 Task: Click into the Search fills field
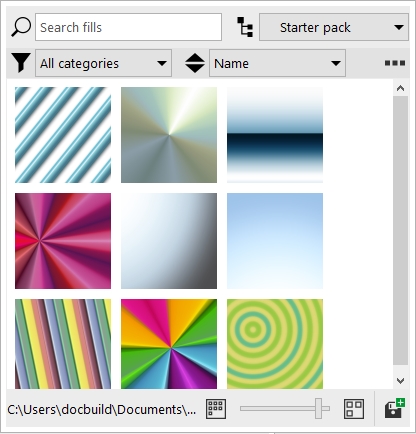click(128, 27)
